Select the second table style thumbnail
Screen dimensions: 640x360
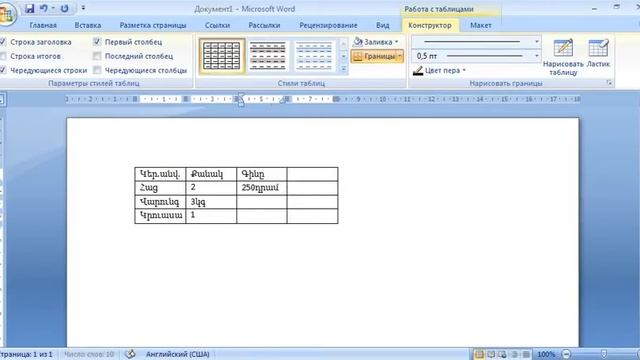pos(268,56)
